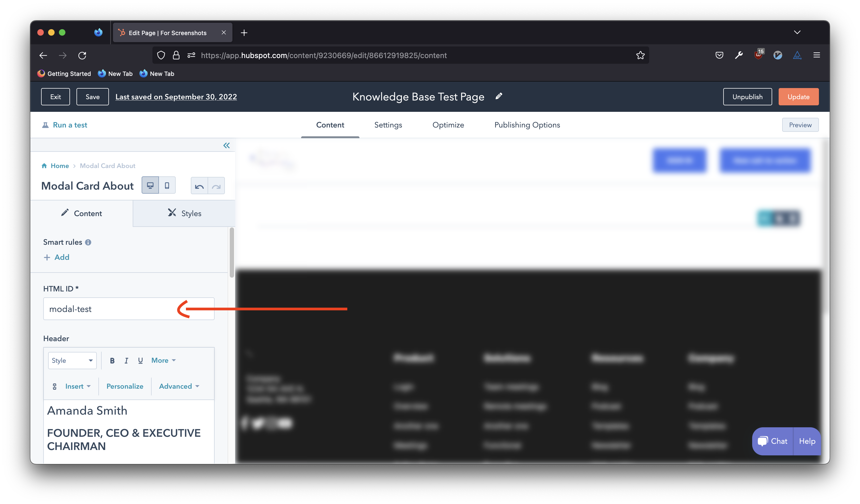860x504 pixels.
Task: Click the bold formatting icon
Action: 112,361
